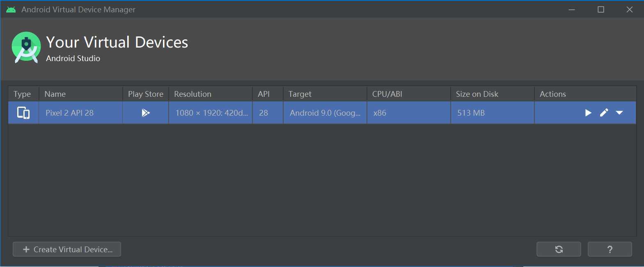Sort by the Target column header
Screen dimensions: 644x267
pos(325,94)
